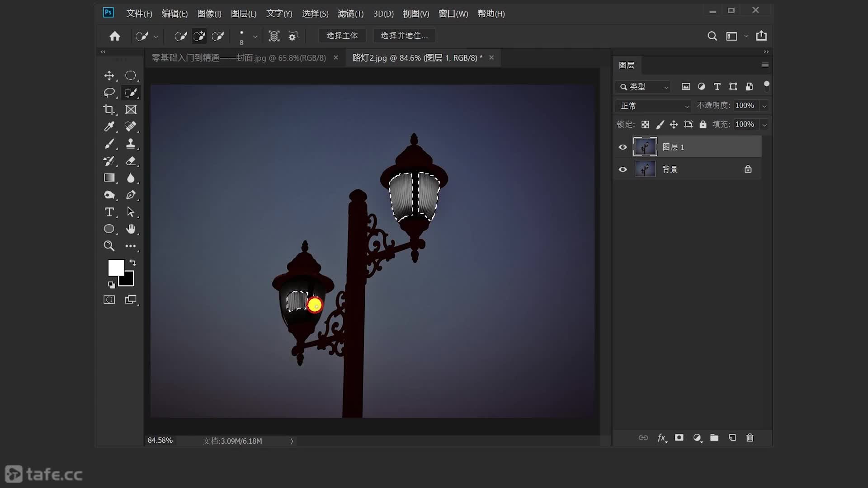
Task: Open the 正常 blend mode dropdown
Action: point(653,106)
